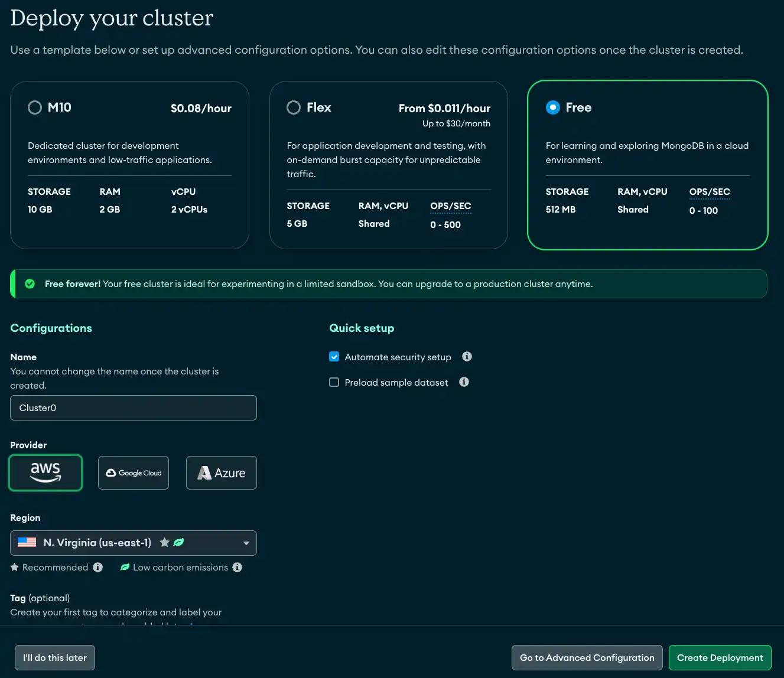
Task: Click I'll do this later
Action: click(54, 657)
